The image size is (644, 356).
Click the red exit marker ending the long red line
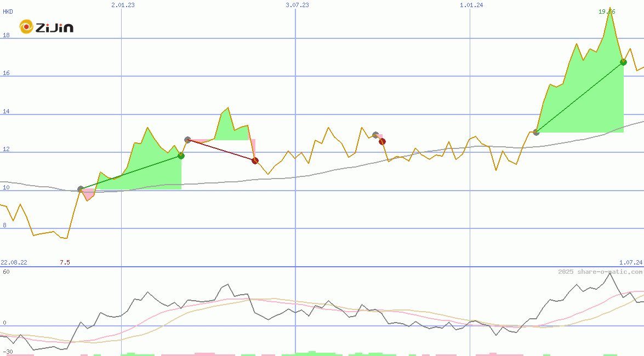[x=255, y=160]
